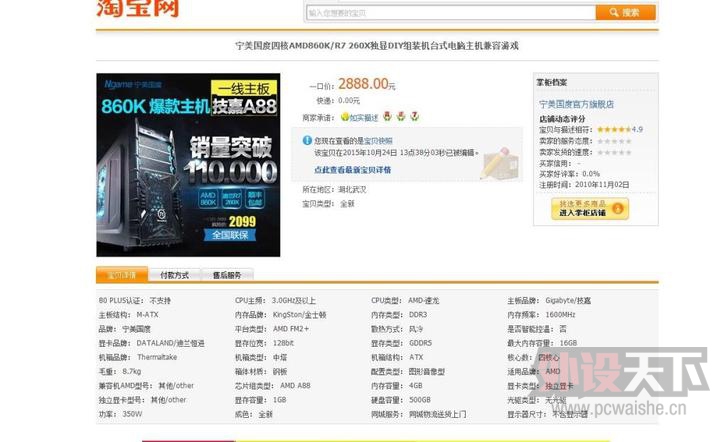The width and height of the screenshot is (728, 442).
Task: Click the grey stars for 卖家的服务态度
Action: 614,141
